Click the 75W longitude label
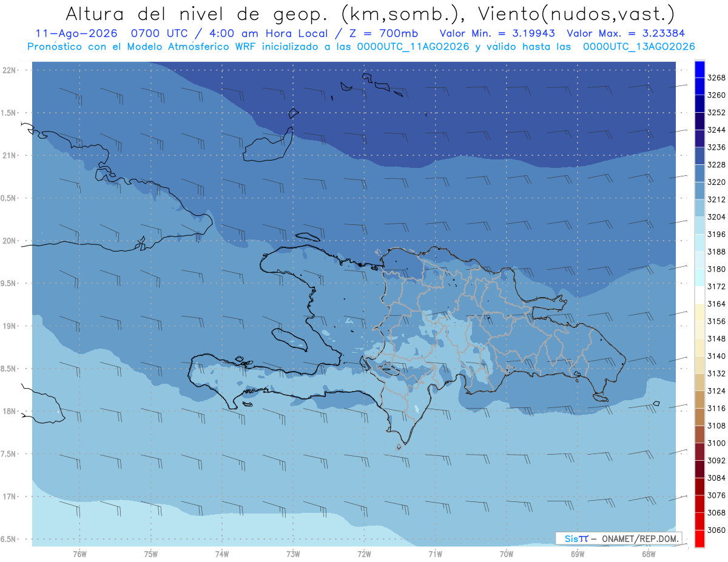This screenshot has height=562, width=728. coord(151,554)
